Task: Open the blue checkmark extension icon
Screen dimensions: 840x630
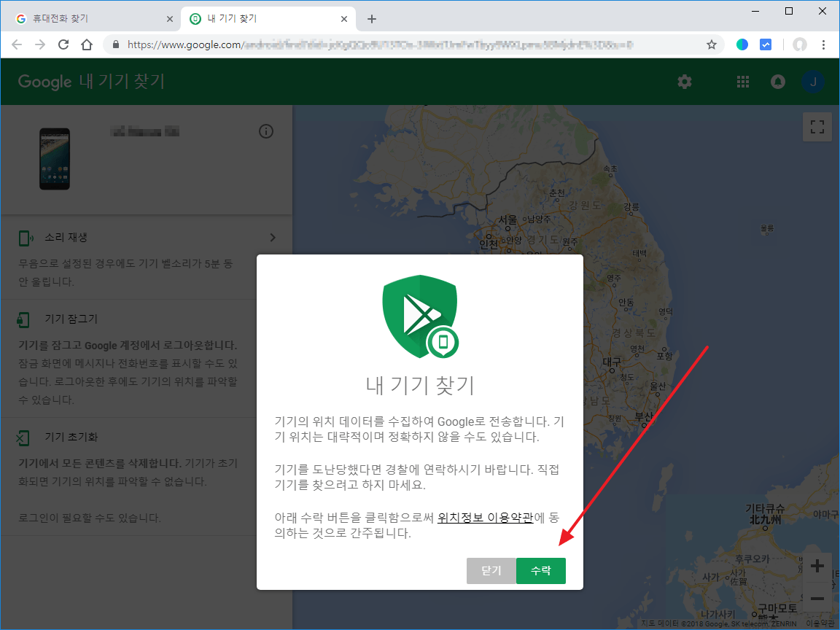Action: (766, 44)
